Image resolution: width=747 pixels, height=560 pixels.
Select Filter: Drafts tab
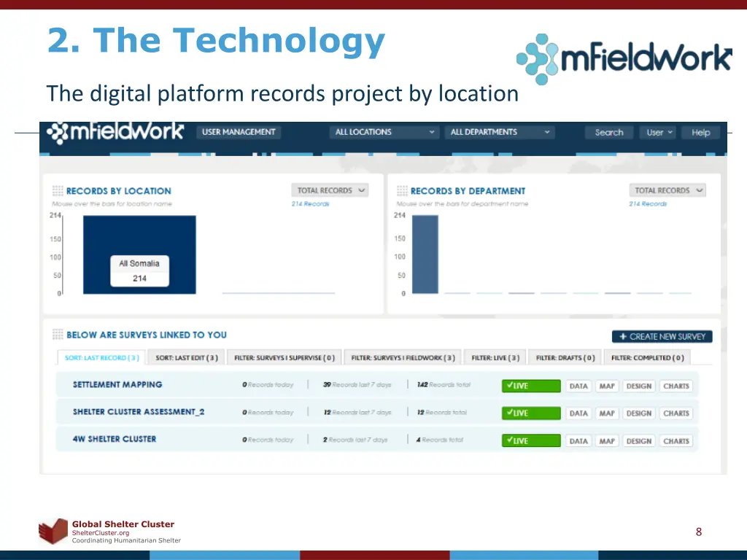[x=565, y=357]
